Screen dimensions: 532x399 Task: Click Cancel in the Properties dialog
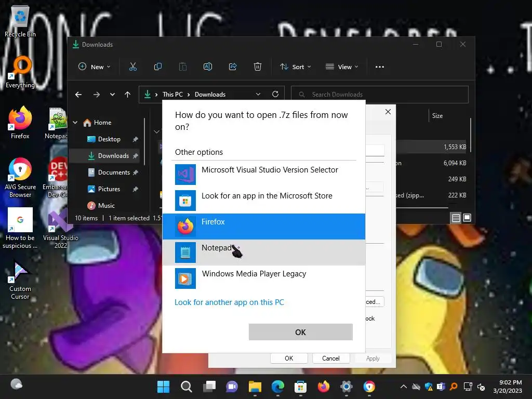[331, 358]
